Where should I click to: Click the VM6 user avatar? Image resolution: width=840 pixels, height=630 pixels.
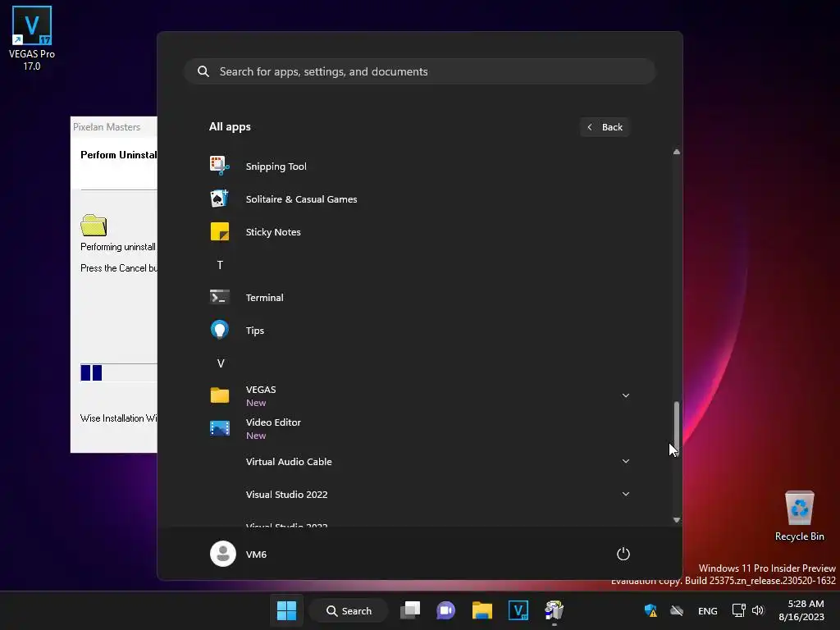[x=223, y=554]
